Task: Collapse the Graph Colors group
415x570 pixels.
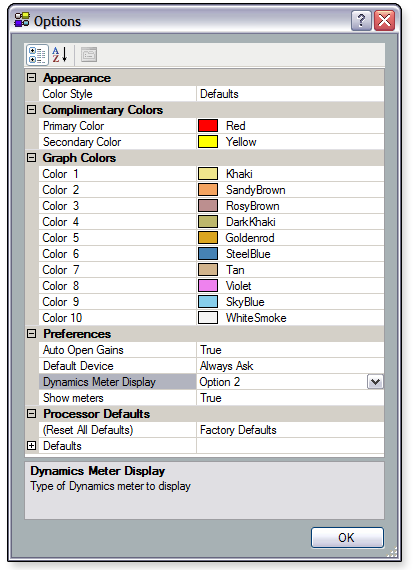Action: point(32,157)
